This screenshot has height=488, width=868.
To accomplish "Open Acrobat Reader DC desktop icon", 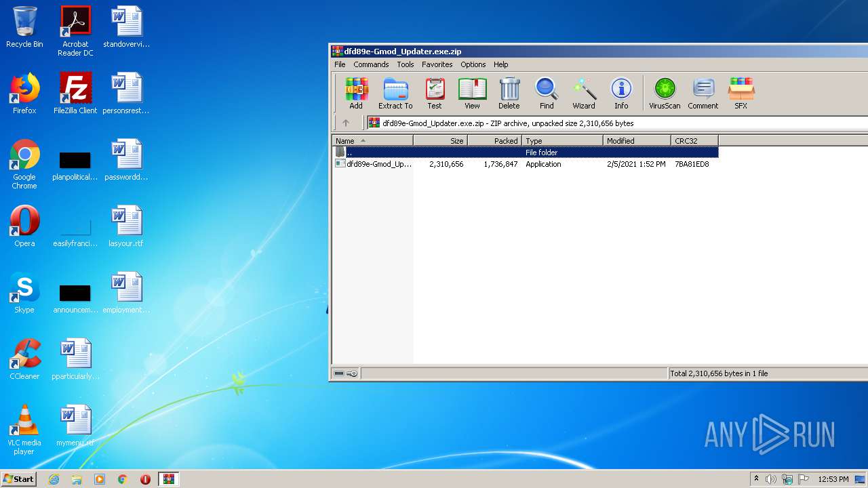I will pos(75,31).
